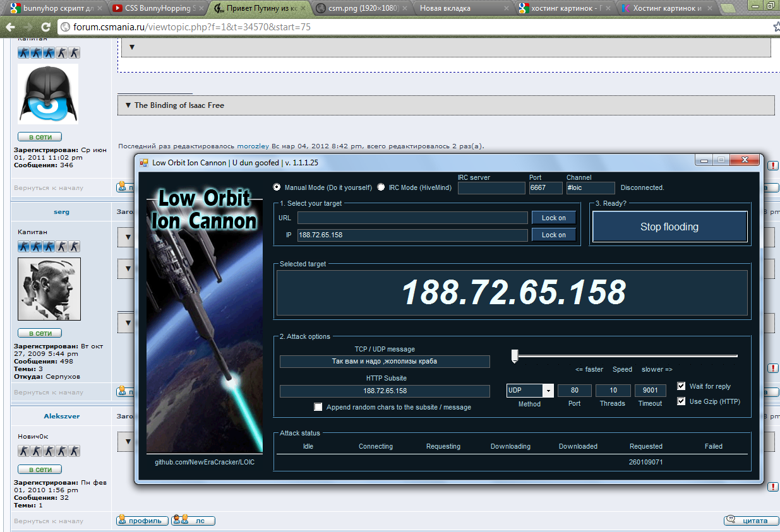The width and height of the screenshot is (780, 532).
Task: Click the IP field showing 188.72.65.158
Action: tap(412, 235)
